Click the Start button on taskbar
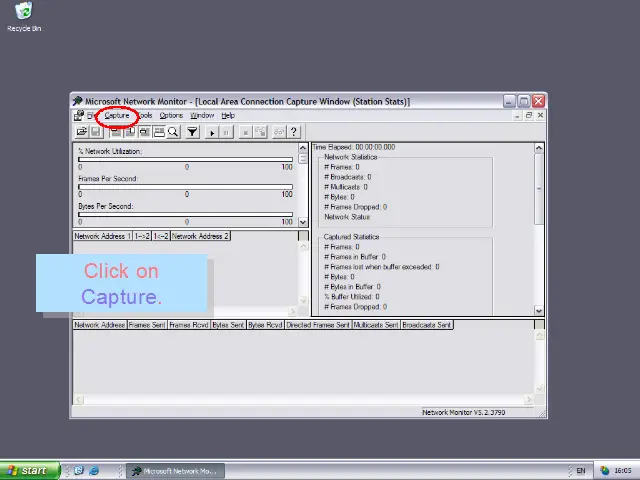 (29, 470)
